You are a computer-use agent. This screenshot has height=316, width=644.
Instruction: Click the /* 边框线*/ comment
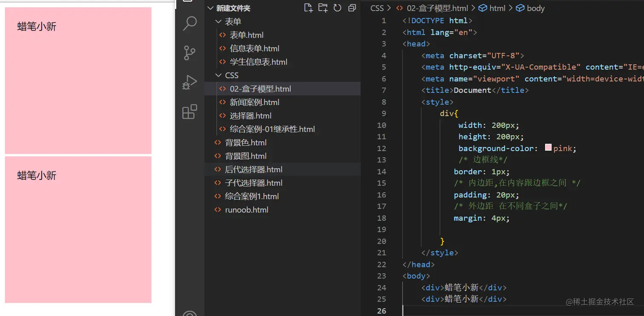(x=483, y=160)
